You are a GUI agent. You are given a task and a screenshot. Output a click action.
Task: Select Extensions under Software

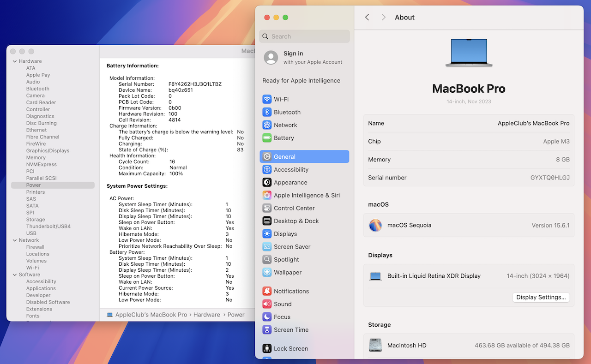click(x=39, y=309)
